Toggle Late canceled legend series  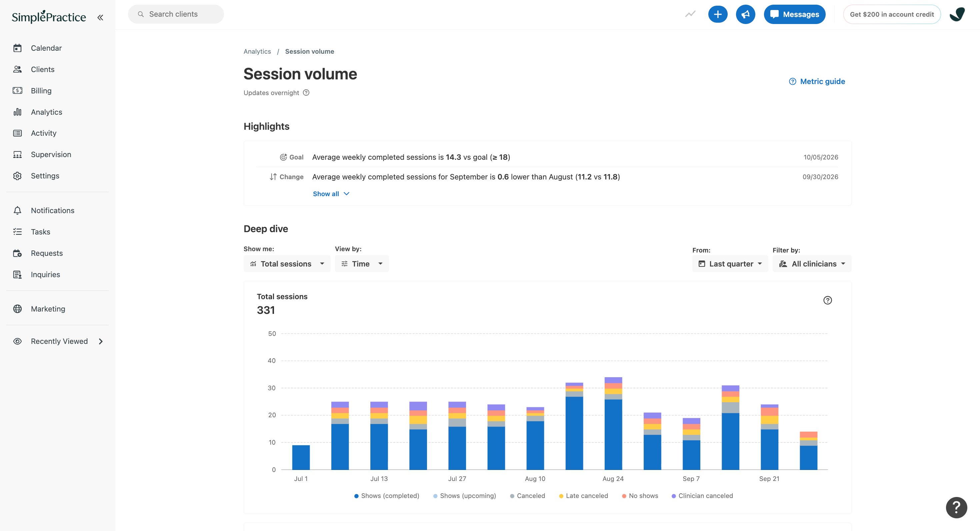583,496
